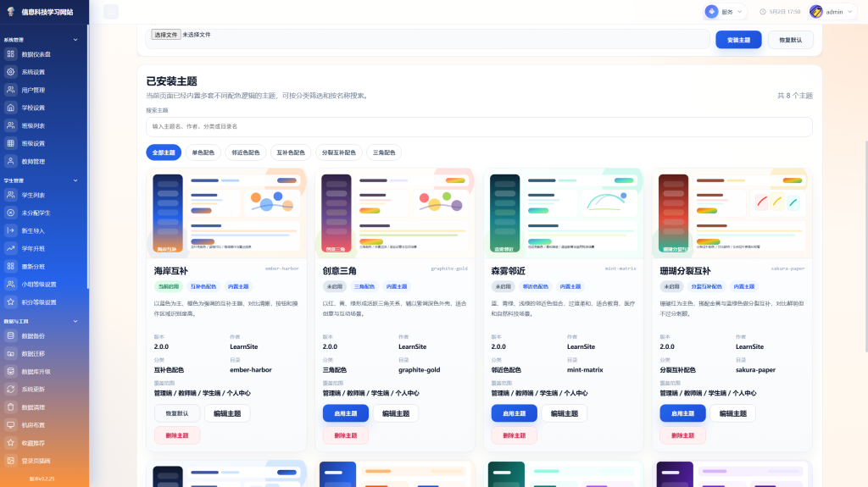Select the 邻近色配色 filter tab
This screenshot has width=868, height=487.
tap(245, 152)
